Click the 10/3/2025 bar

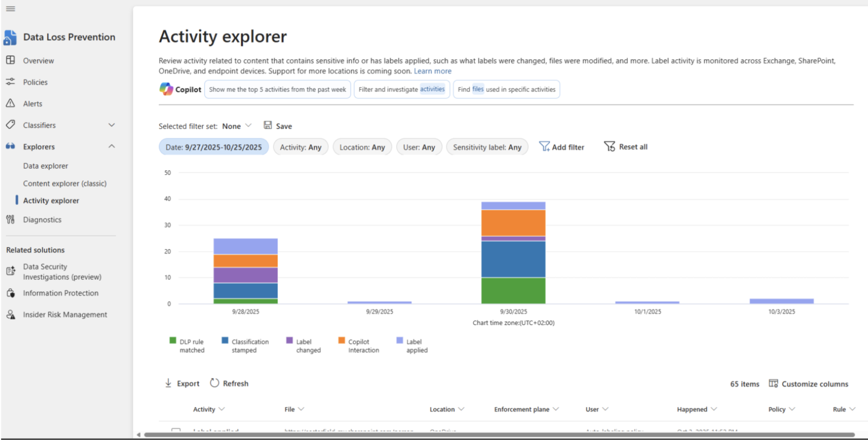pyautogui.click(x=781, y=301)
